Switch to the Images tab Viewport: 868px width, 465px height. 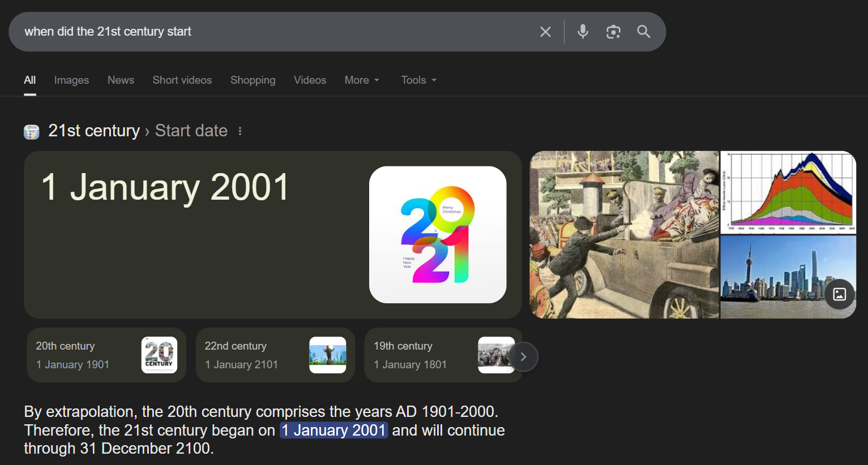click(71, 80)
